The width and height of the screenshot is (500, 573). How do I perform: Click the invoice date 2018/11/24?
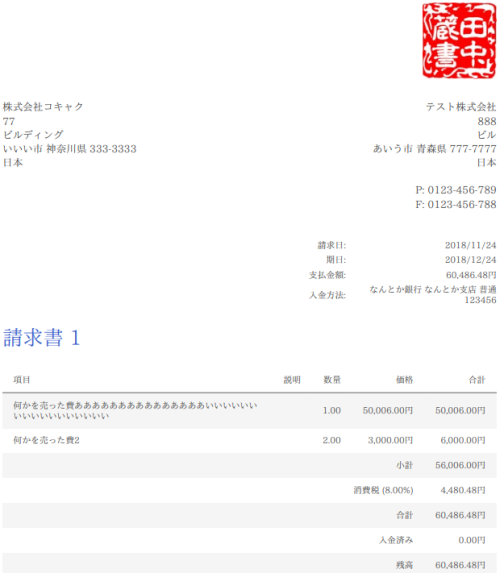click(470, 245)
